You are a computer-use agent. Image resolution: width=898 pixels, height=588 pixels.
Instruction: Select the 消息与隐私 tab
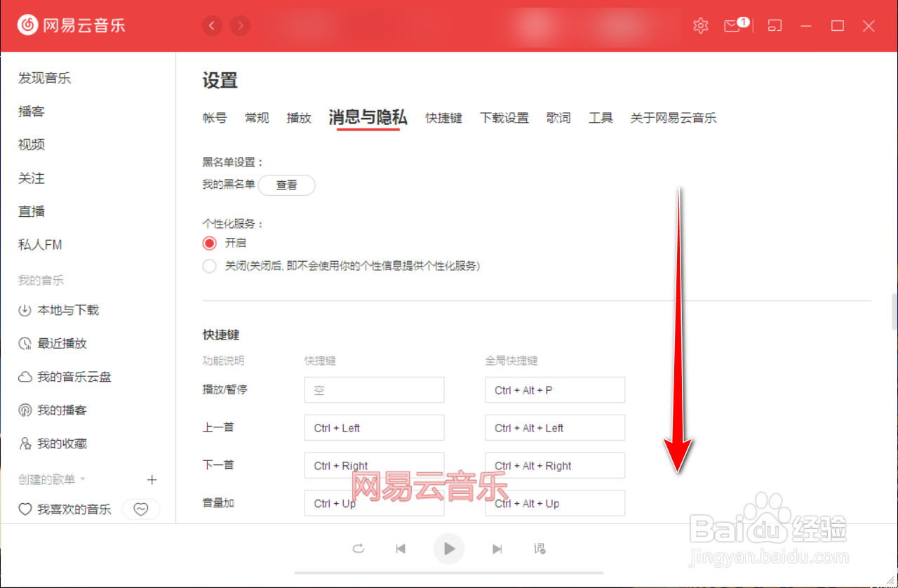[x=368, y=118]
